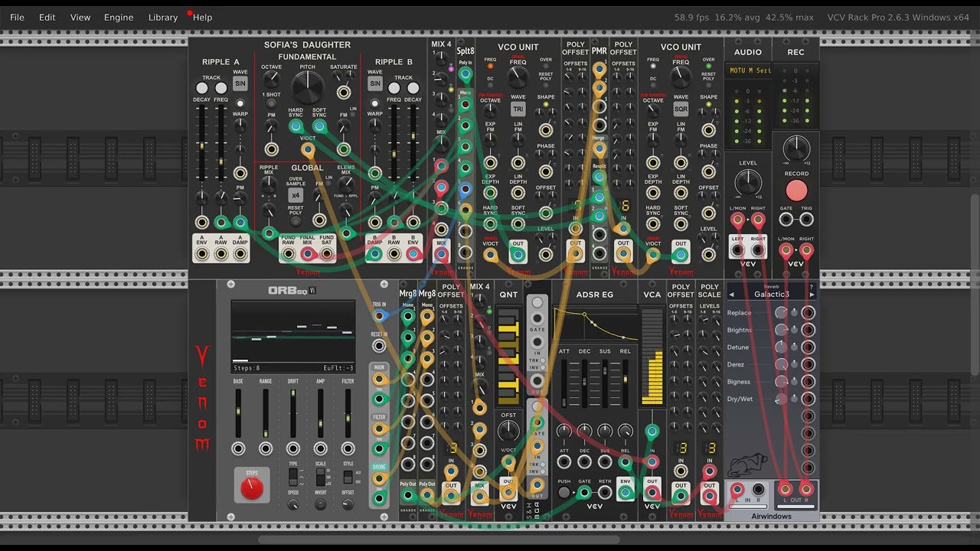Push the ADSR EG PUSH button
Image resolution: width=980 pixels, height=551 pixels.
[564, 493]
